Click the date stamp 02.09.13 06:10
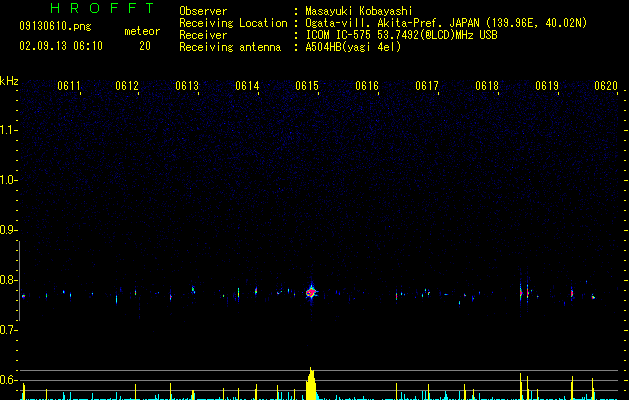The width and height of the screenshot is (629, 400). [61, 46]
